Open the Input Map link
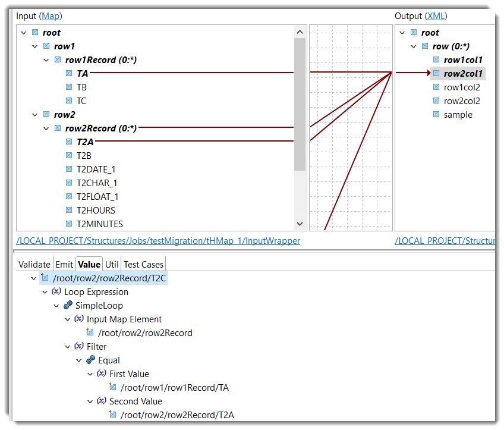Image resolution: width=504 pixels, height=430 pixels. pyautogui.click(x=50, y=16)
